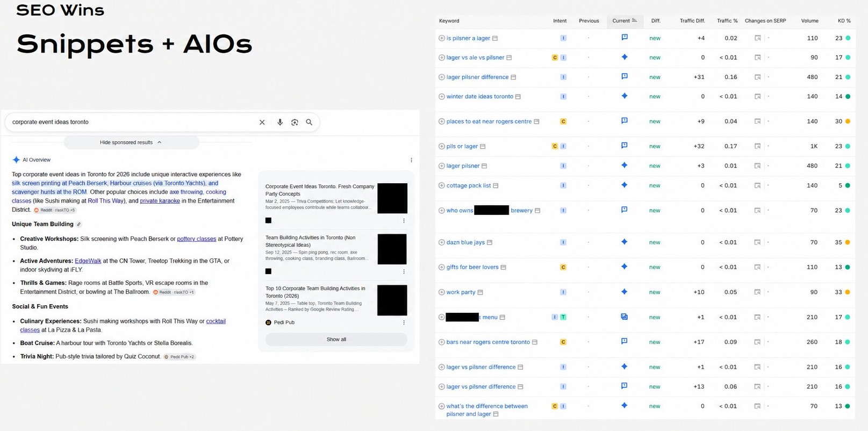
Task: Click the Intent column header
Action: point(559,21)
